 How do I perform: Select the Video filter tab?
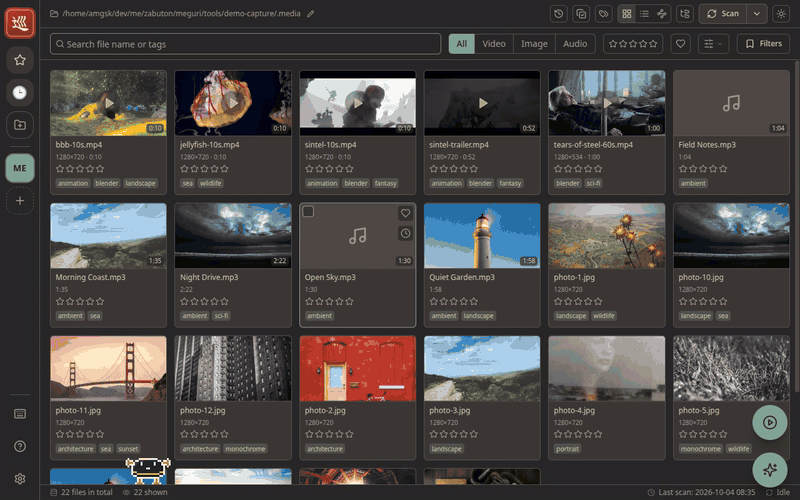point(494,44)
